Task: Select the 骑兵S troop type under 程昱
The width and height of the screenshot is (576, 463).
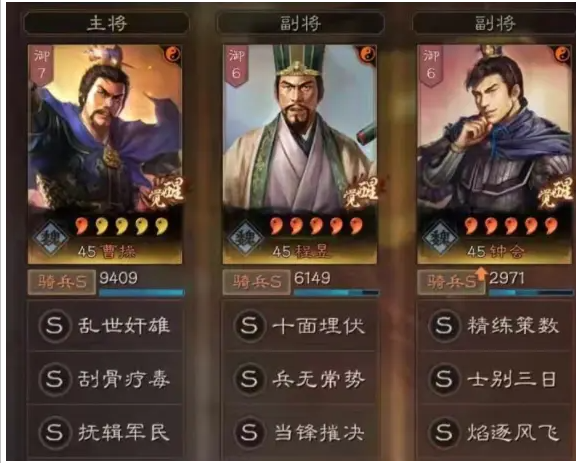Action: click(x=256, y=283)
